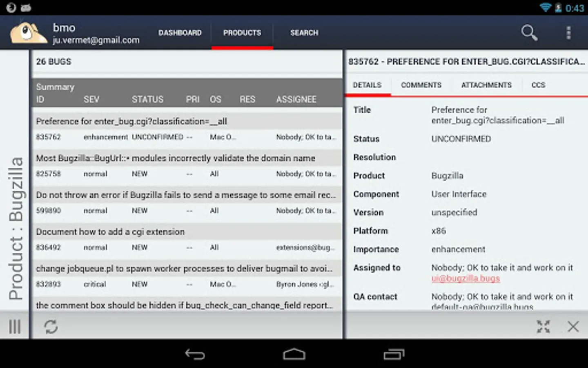Open the search magnifier in the action bar
Screen dimensions: 588x368
(x=529, y=33)
